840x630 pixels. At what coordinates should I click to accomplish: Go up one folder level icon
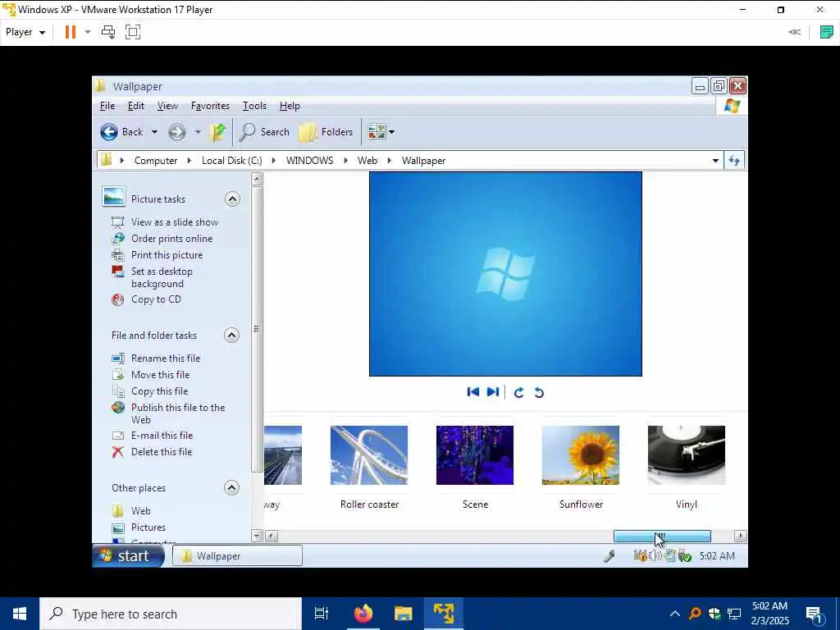coord(217,132)
